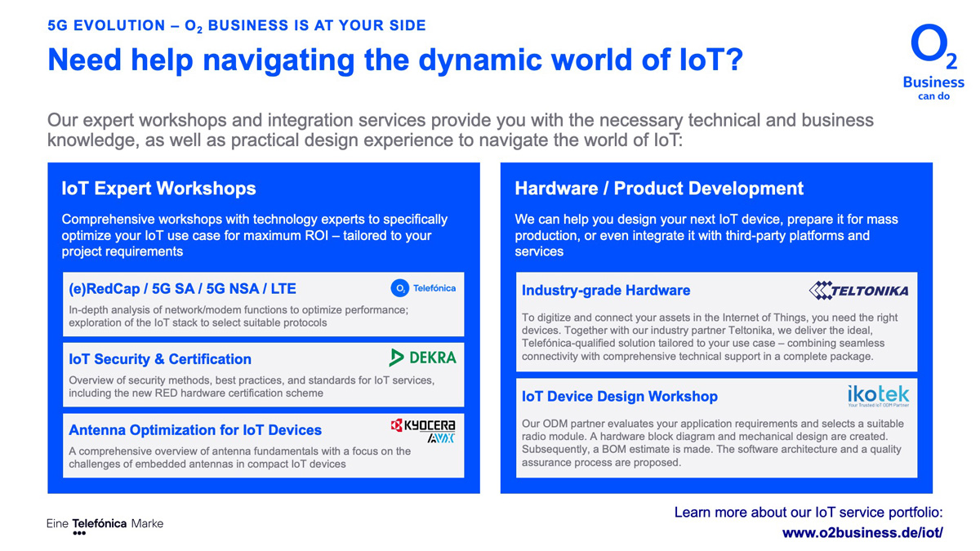Click the 'Industry-grade Hardware' title

pyautogui.click(x=606, y=291)
